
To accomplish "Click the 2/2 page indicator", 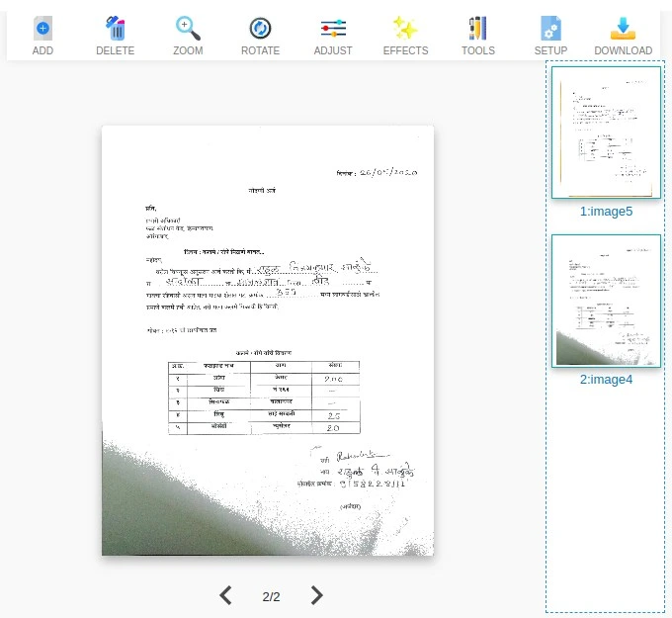I will (271, 596).
